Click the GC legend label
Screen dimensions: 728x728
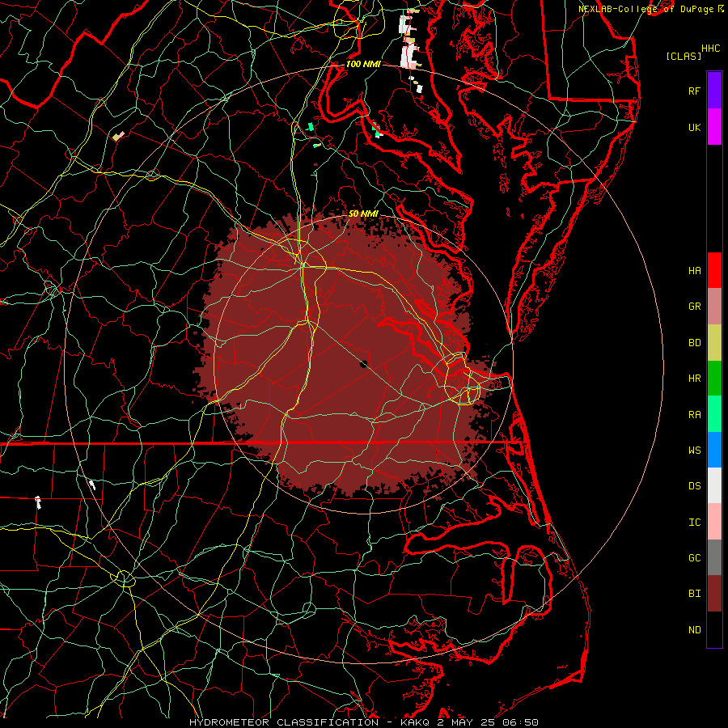tap(694, 557)
